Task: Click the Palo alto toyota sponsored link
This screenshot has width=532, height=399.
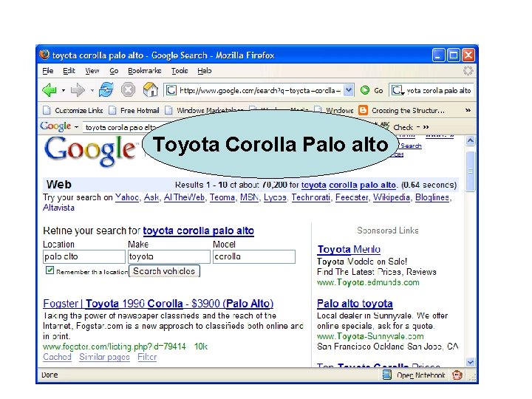Action: click(x=355, y=304)
